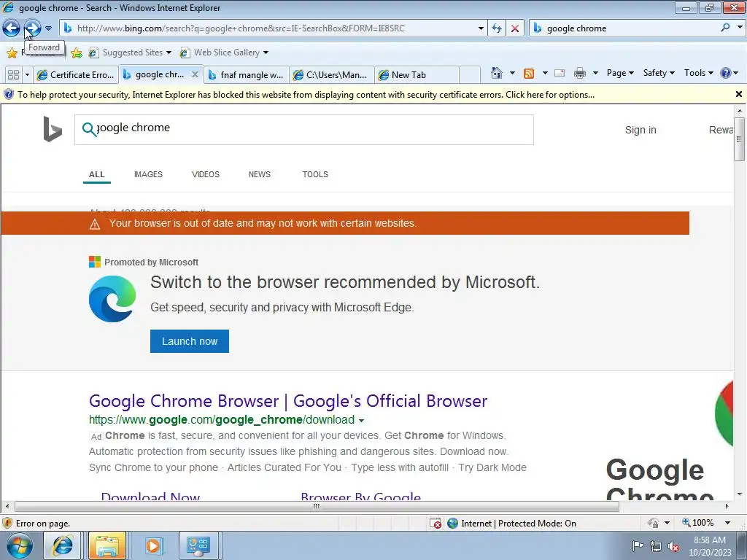This screenshot has width=747, height=560.
Task: Open the Page menu
Action: 620,73
